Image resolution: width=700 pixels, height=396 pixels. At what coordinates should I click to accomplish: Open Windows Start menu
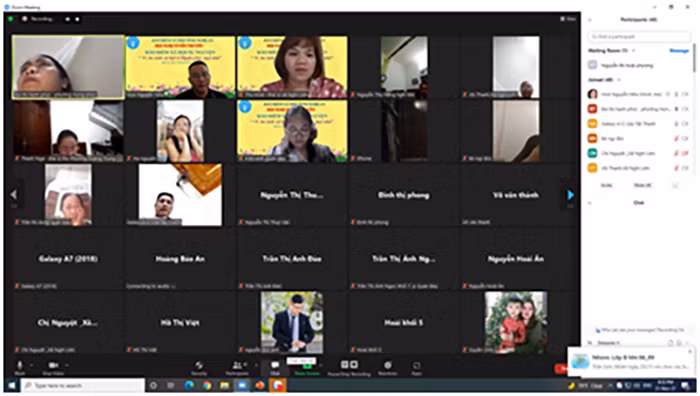12,385
